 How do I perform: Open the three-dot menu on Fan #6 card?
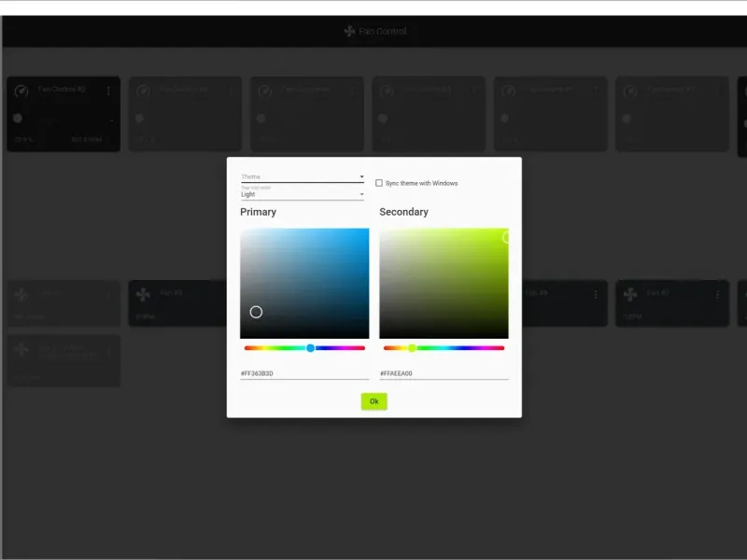click(x=596, y=295)
